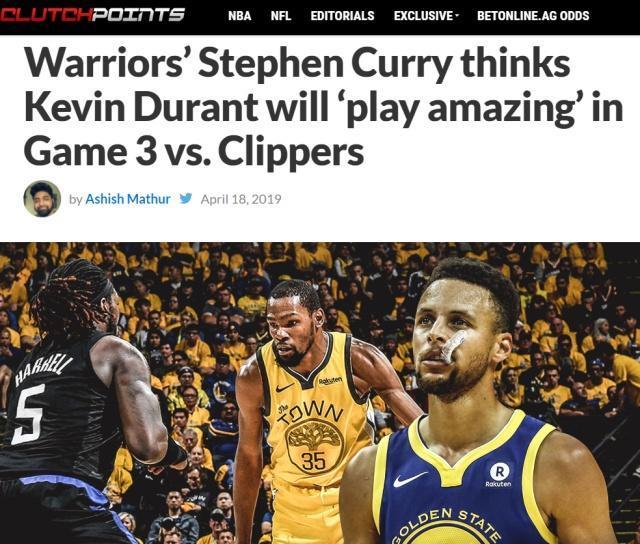Click the Nike swoosh on blue jersey

point(410,479)
